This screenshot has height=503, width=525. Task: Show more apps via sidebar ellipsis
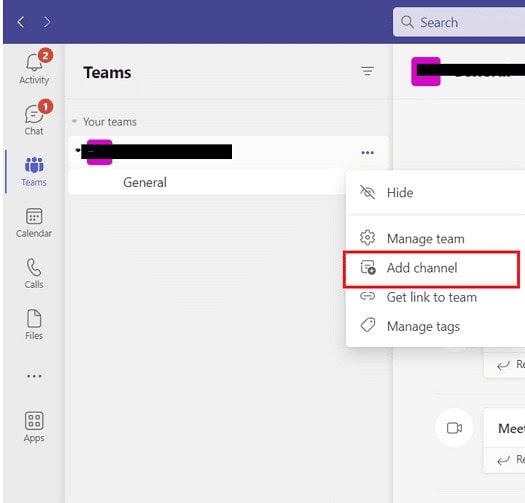pos(34,376)
